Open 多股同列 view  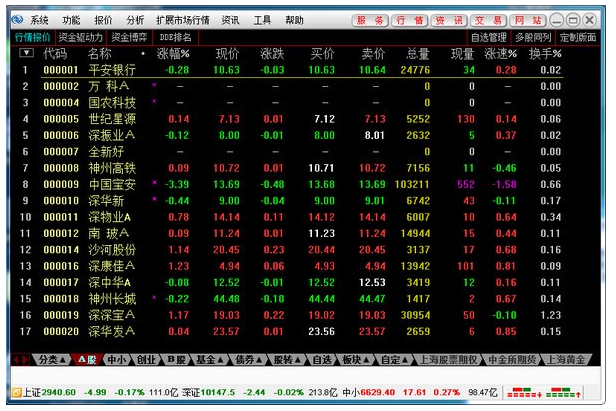(533, 37)
